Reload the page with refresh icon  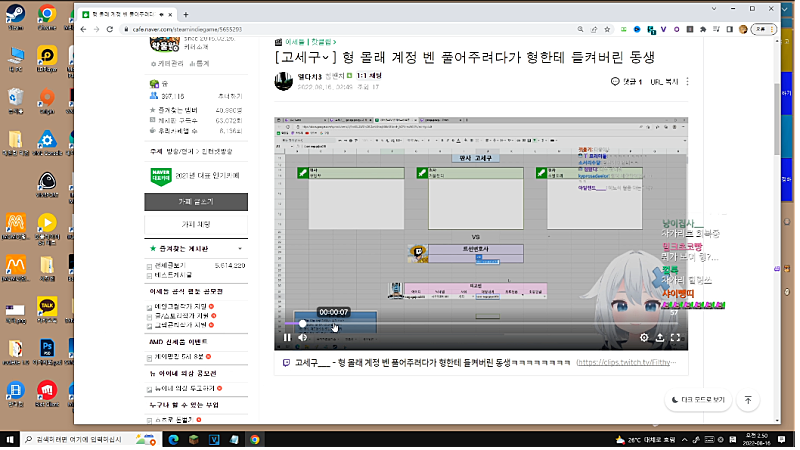point(110,30)
